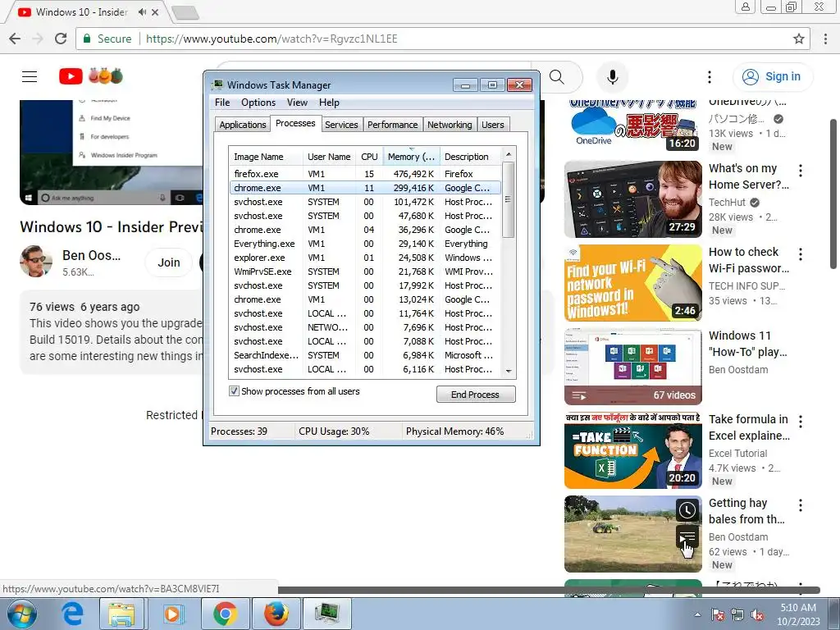The height and width of the screenshot is (630, 840).
Task: Select the Everything.exe process row
Action: coord(365,244)
